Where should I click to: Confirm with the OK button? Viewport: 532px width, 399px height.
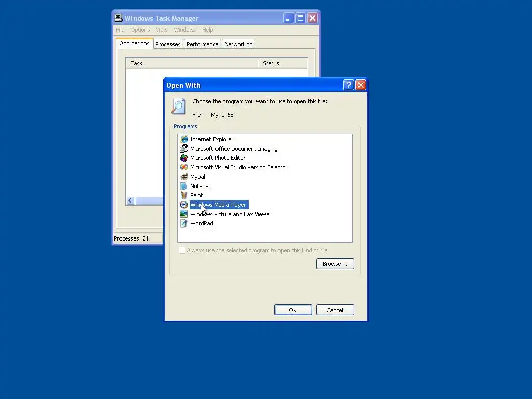pyautogui.click(x=293, y=310)
